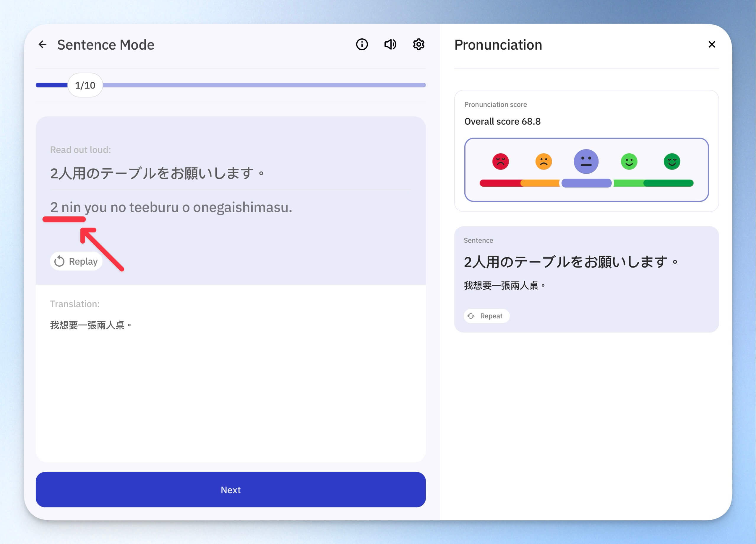Screen dimensions: 756x544
Task: Click the dark green score bar segment
Action: point(668,183)
